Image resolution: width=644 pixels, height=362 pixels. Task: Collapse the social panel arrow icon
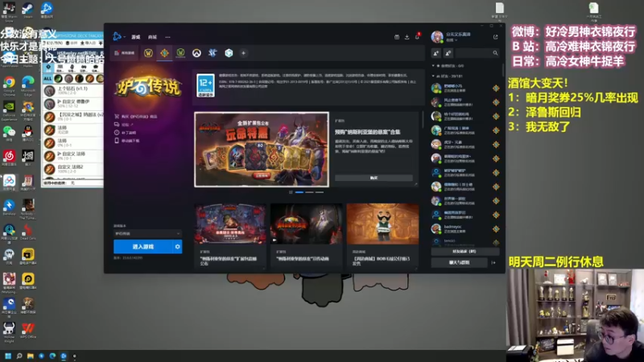[493, 262]
